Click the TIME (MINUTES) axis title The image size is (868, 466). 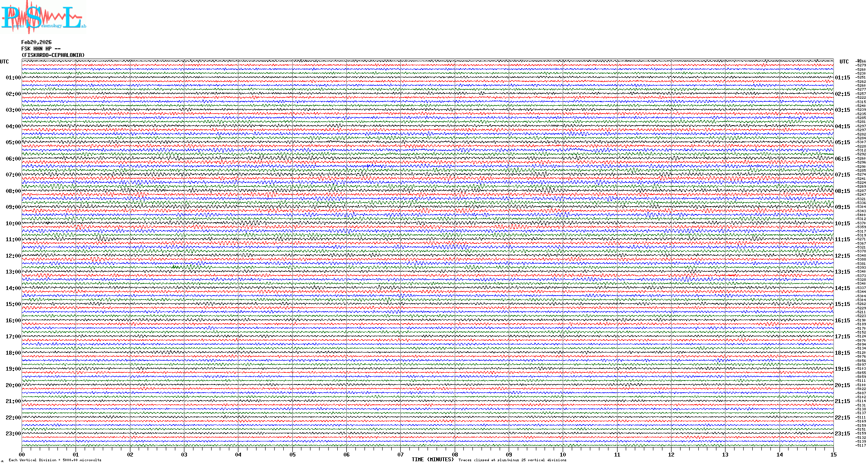click(x=433, y=460)
